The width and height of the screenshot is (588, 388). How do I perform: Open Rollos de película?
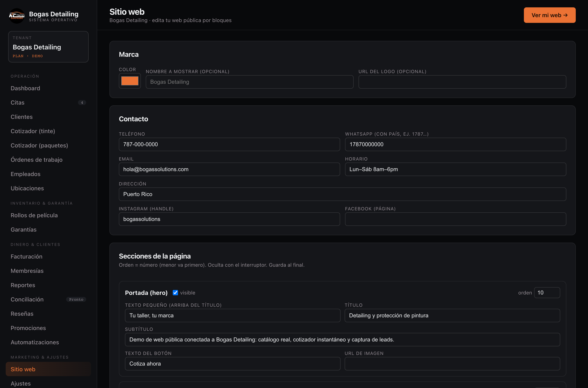48,215
